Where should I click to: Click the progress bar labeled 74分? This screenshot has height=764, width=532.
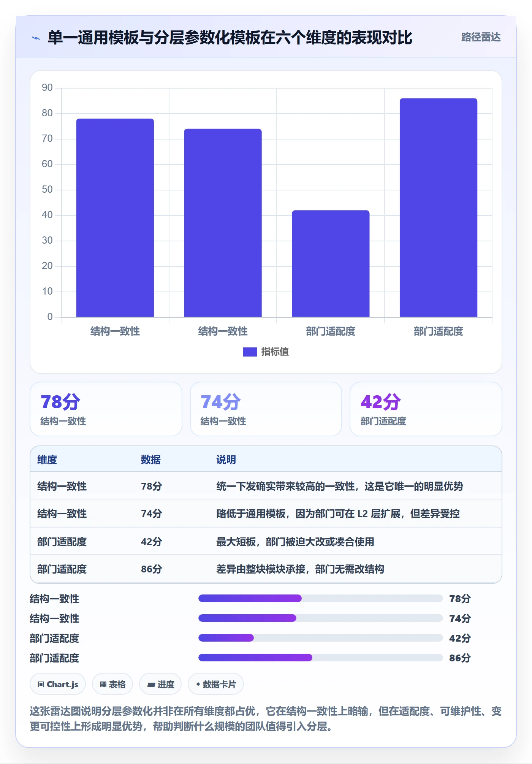[320, 618]
